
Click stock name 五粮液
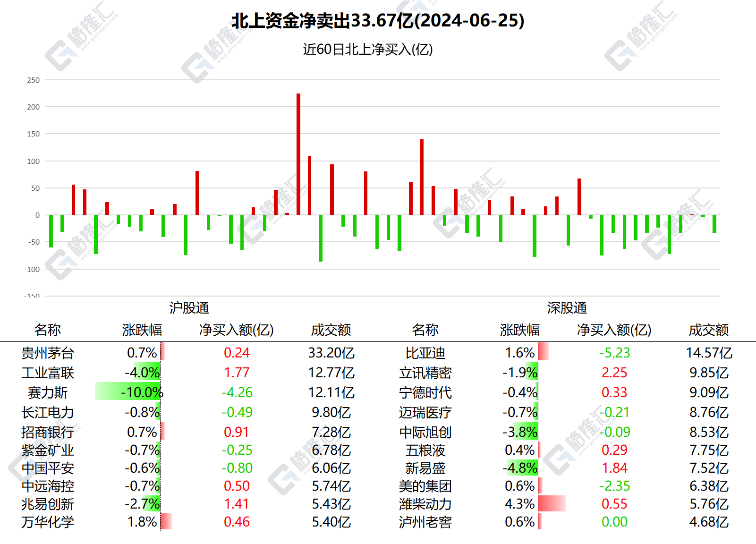425,450
